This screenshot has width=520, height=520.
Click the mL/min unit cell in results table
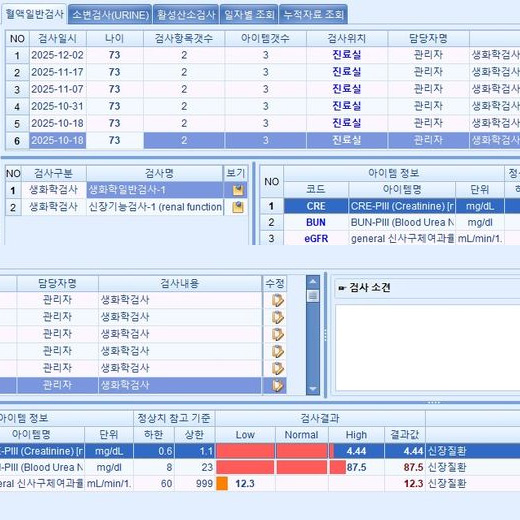click(x=109, y=484)
